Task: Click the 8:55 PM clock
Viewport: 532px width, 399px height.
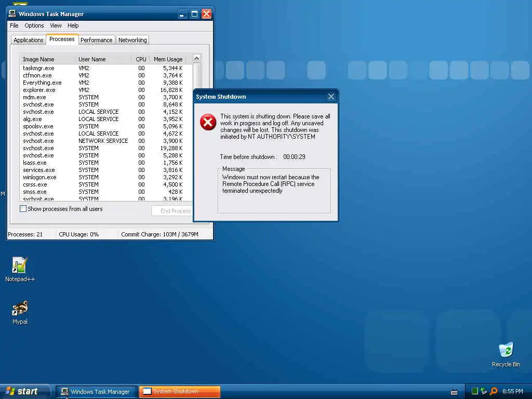Action: [512, 391]
